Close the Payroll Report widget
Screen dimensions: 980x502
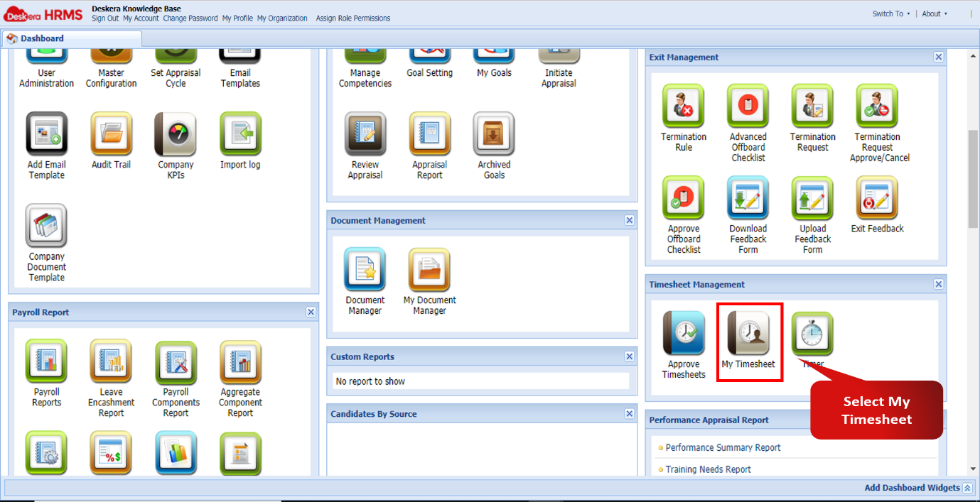point(311,311)
